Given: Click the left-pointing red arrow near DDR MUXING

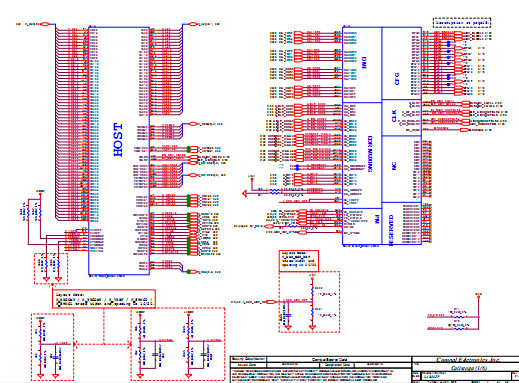Looking at the screenshot, I should coord(245,193).
